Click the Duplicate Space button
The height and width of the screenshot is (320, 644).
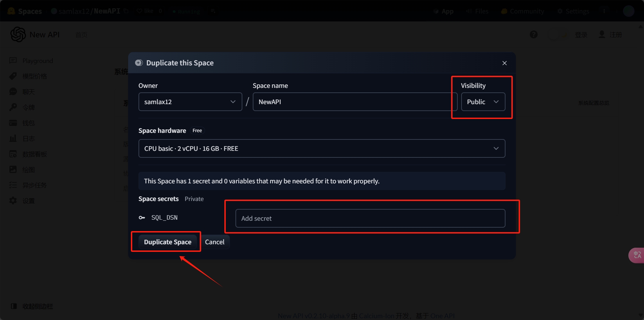tap(168, 242)
